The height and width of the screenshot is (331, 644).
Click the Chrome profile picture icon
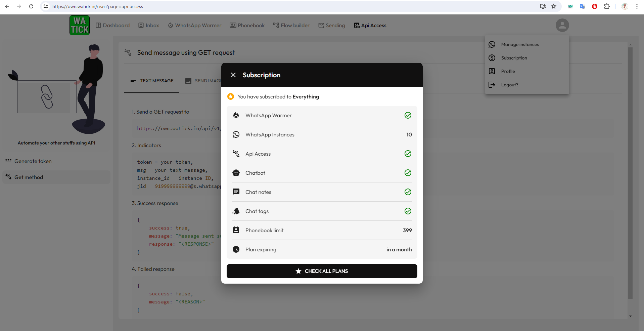point(625,6)
